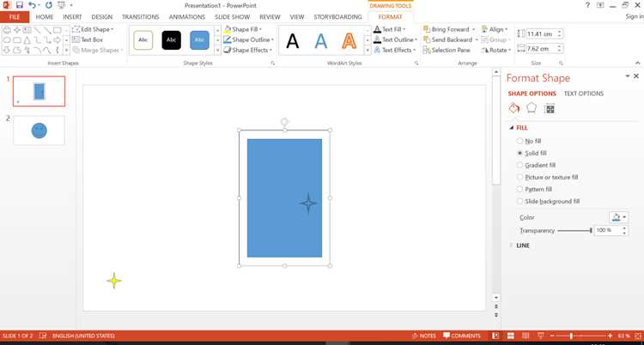
Task: Click the Transparency slider
Action: click(574, 231)
